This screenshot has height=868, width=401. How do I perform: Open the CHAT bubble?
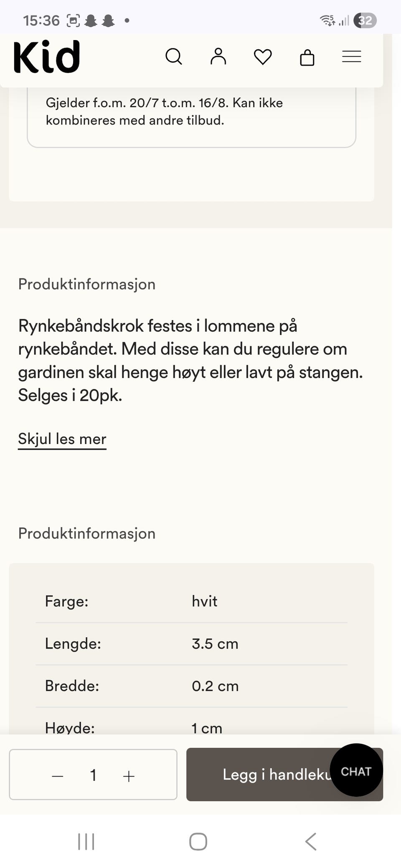356,771
